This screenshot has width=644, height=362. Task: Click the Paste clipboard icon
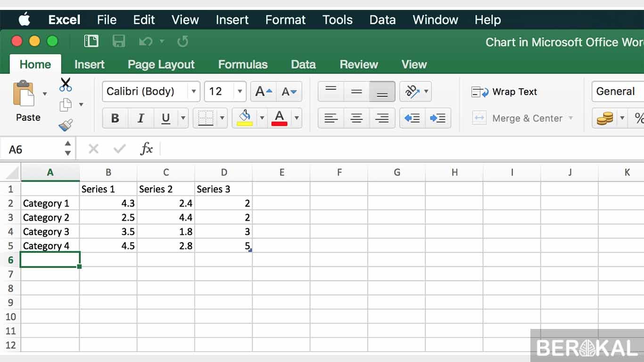pos(24,94)
